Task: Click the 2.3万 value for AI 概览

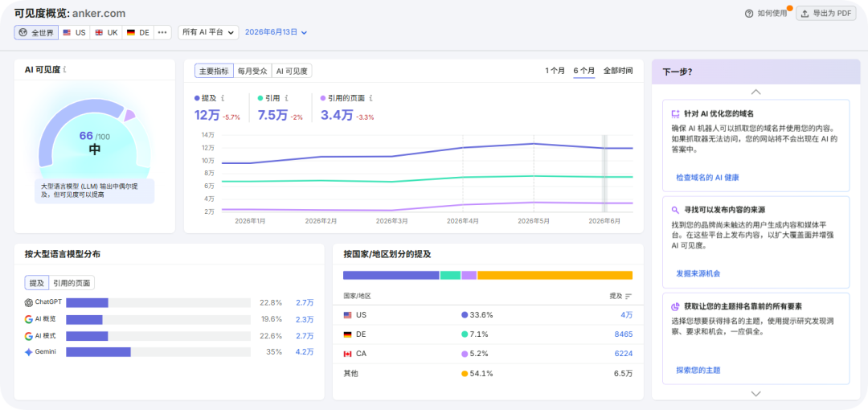Action: (x=305, y=319)
